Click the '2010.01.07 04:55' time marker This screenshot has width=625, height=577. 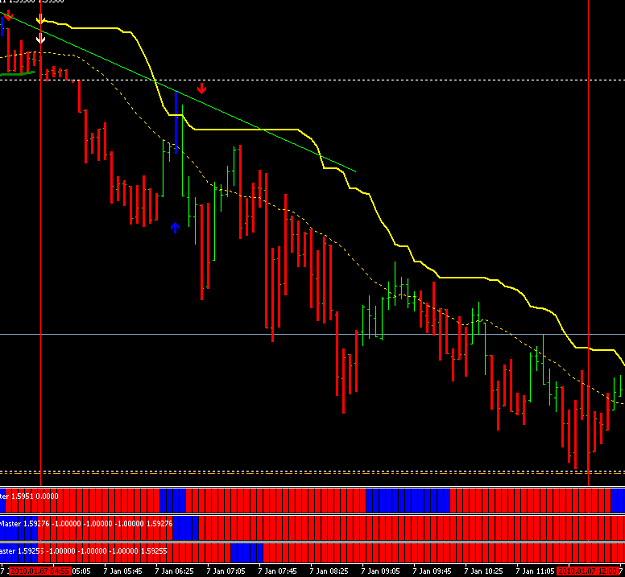click(39, 571)
